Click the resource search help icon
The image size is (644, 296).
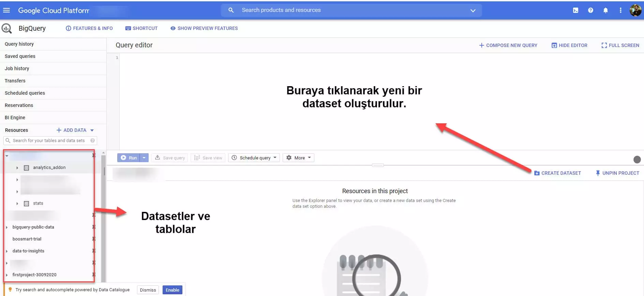click(92, 140)
